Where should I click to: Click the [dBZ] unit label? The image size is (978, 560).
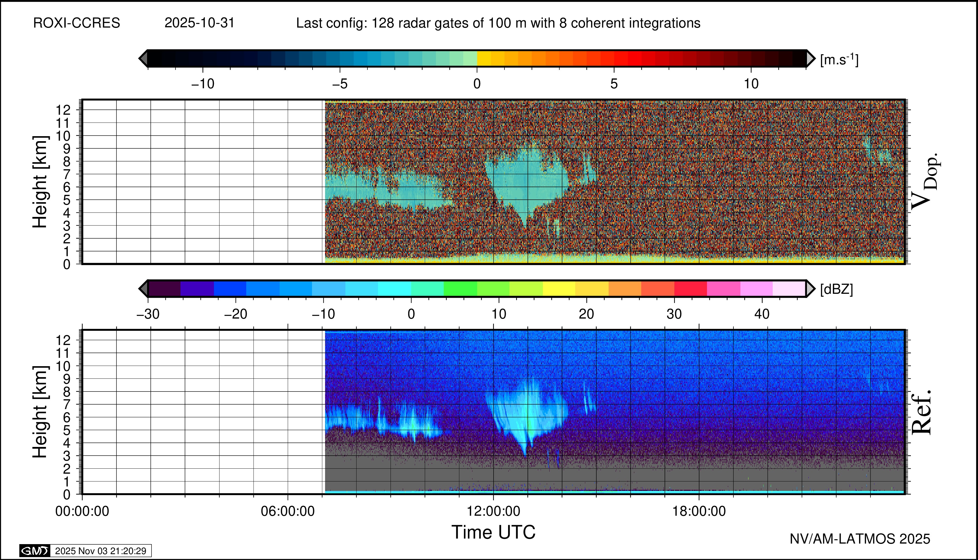click(x=836, y=289)
